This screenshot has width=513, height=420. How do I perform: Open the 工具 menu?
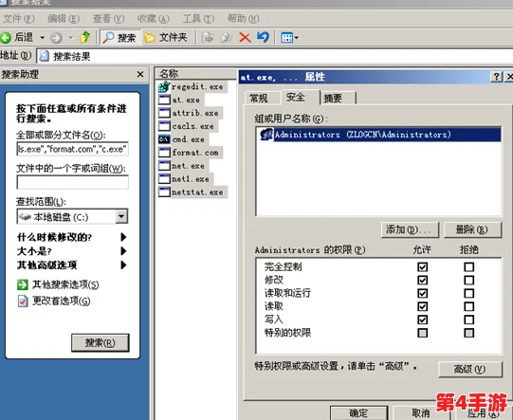[198, 19]
